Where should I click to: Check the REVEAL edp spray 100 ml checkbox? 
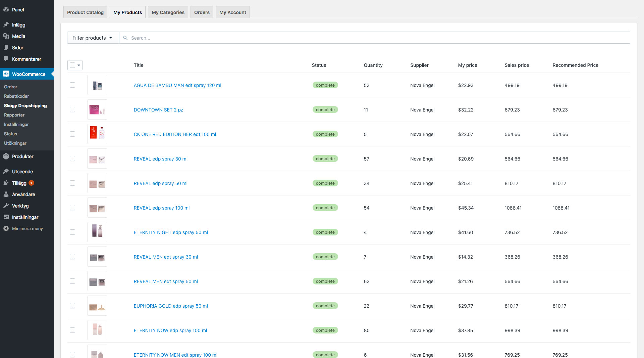pyautogui.click(x=72, y=208)
